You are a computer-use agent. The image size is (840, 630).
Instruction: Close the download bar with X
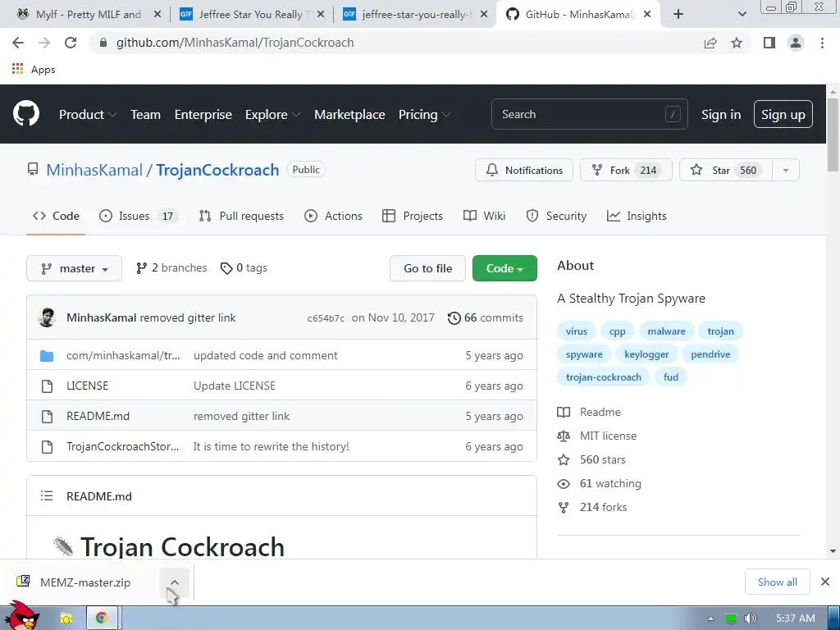[x=825, y=582]
